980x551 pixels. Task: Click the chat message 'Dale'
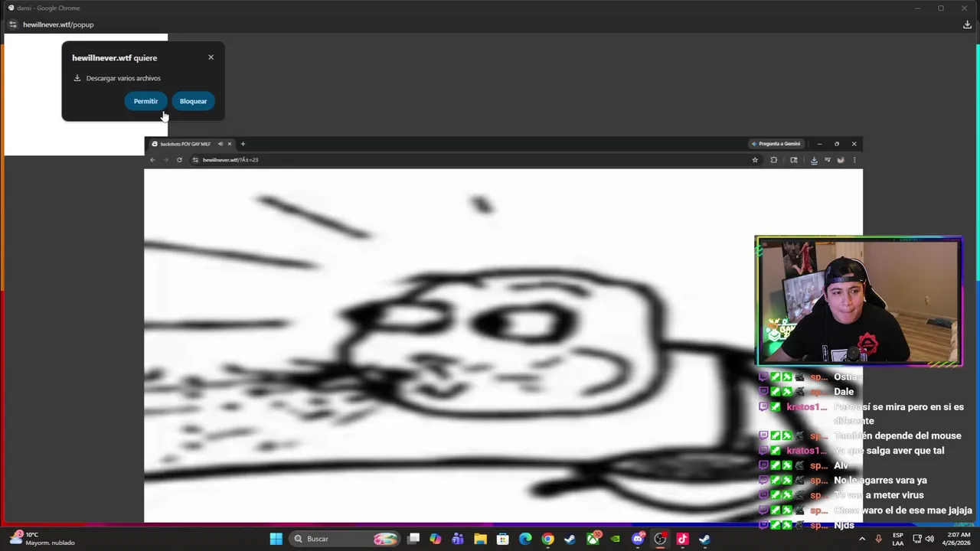844,392
